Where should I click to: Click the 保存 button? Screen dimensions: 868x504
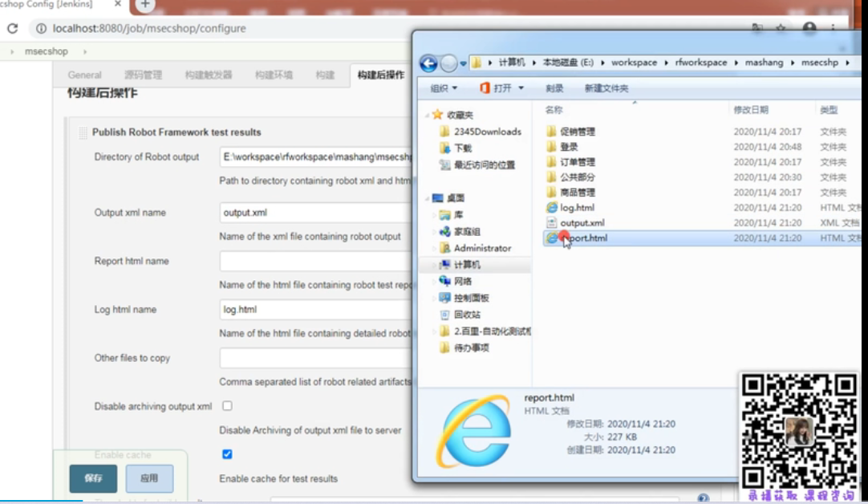(x=93, y=478)
